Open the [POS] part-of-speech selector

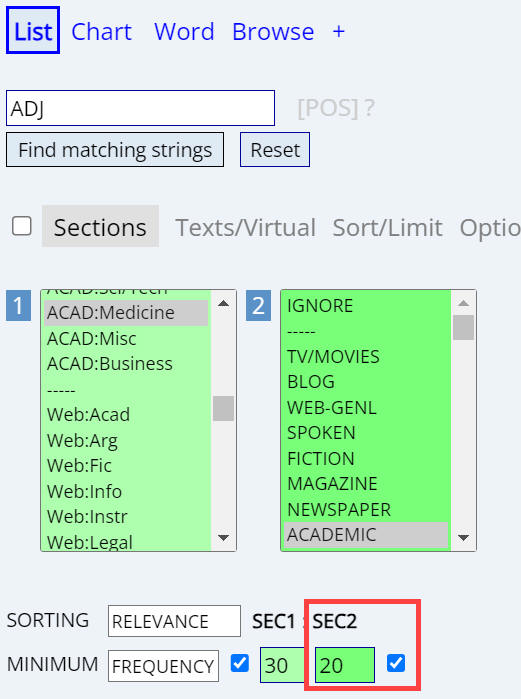(x=328, y=108)
